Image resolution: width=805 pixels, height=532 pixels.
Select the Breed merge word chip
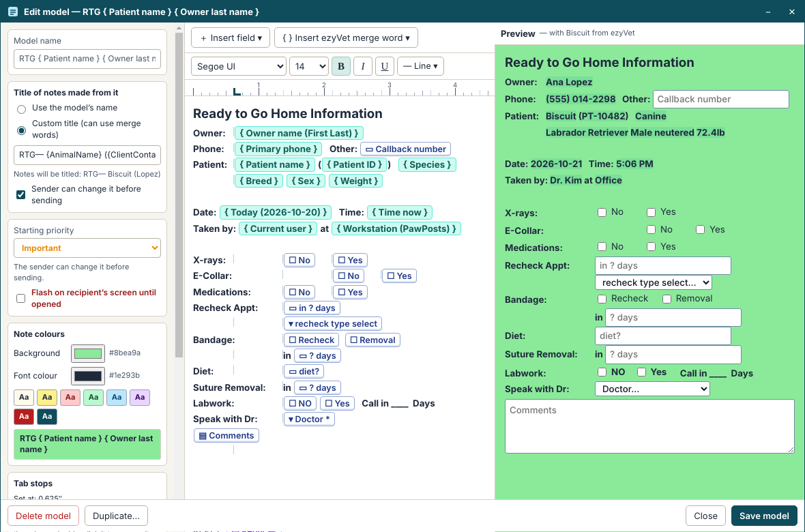[x=259, y=181]
